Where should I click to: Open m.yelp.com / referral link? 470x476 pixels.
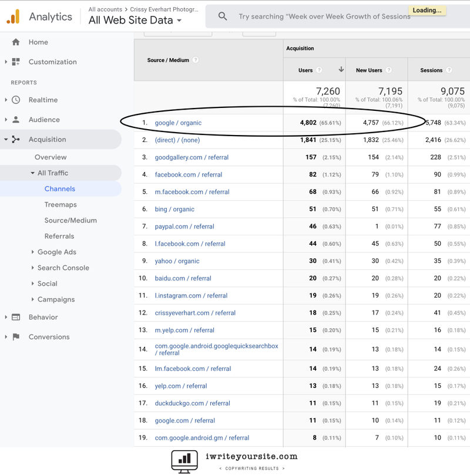pyautogui.click(x=184, y=330)
